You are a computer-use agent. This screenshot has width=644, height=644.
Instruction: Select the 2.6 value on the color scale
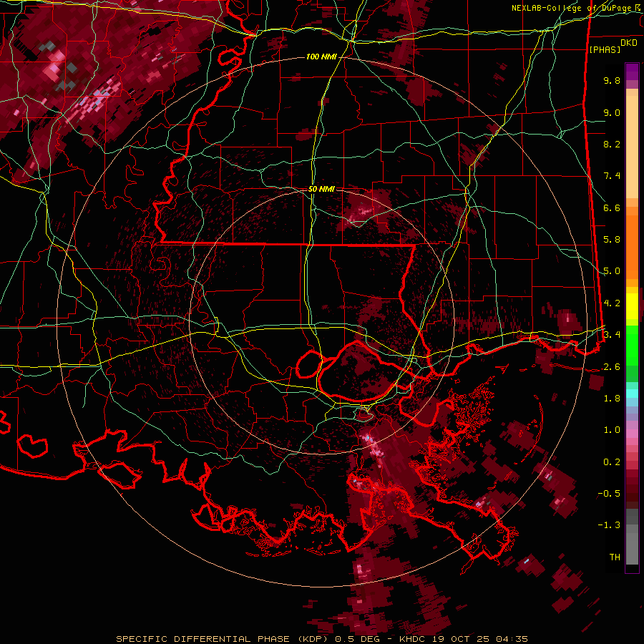coord(612,367)
